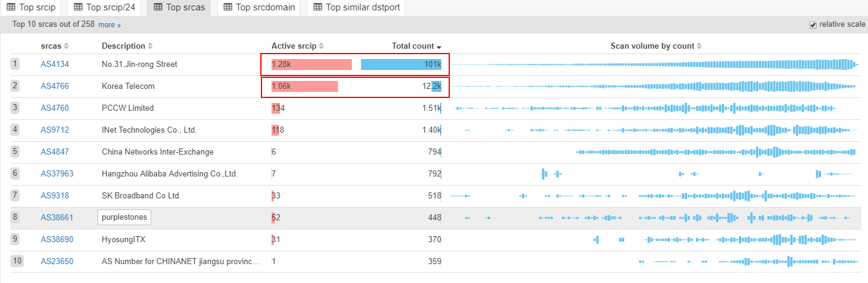The height and width of the screenshot is (283, 868).
Task: Sort by Active srcip column arrows
Action: tap(321, 46)
